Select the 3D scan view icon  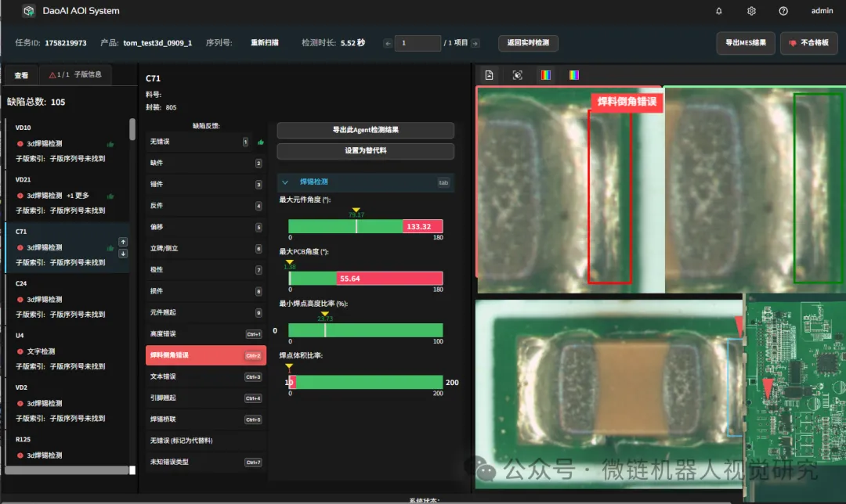pyautogui.click(x=517, y=74)
